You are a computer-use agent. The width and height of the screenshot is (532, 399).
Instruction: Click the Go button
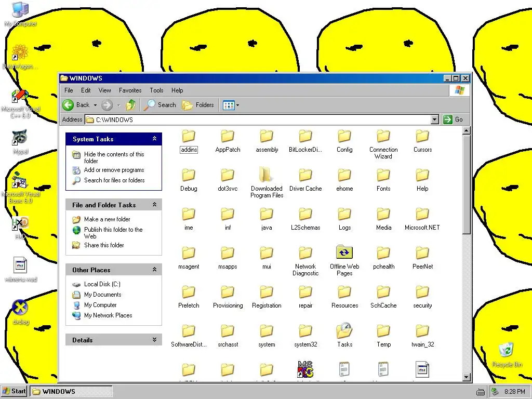pyautogui.click(x=453, y=119)
